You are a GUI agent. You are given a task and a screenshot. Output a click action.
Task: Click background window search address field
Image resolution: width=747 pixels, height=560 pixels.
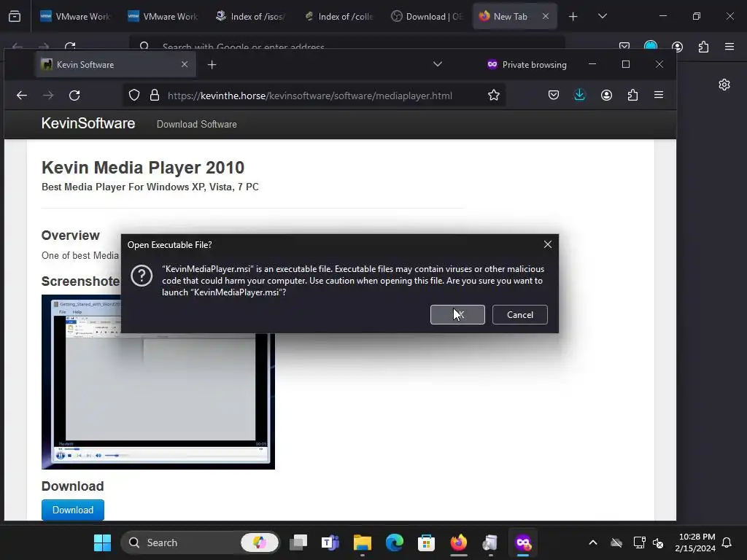click(x=347, y=44)
